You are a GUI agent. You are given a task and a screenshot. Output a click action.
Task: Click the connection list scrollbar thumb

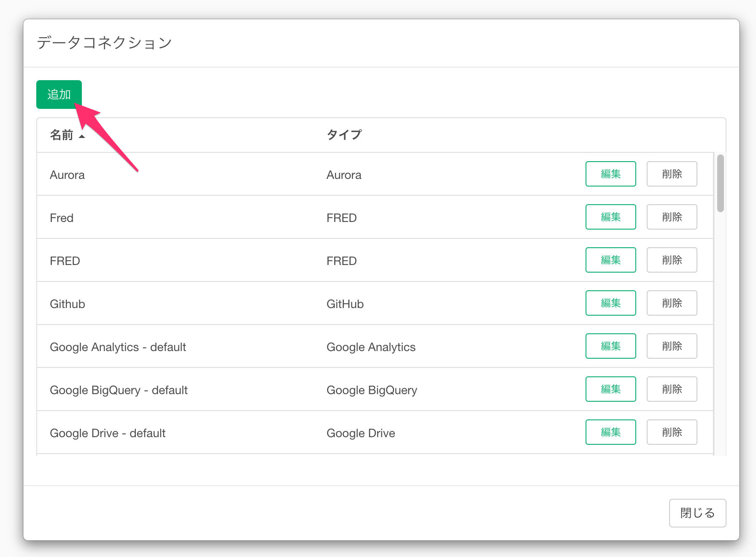(x=721, y=183)
